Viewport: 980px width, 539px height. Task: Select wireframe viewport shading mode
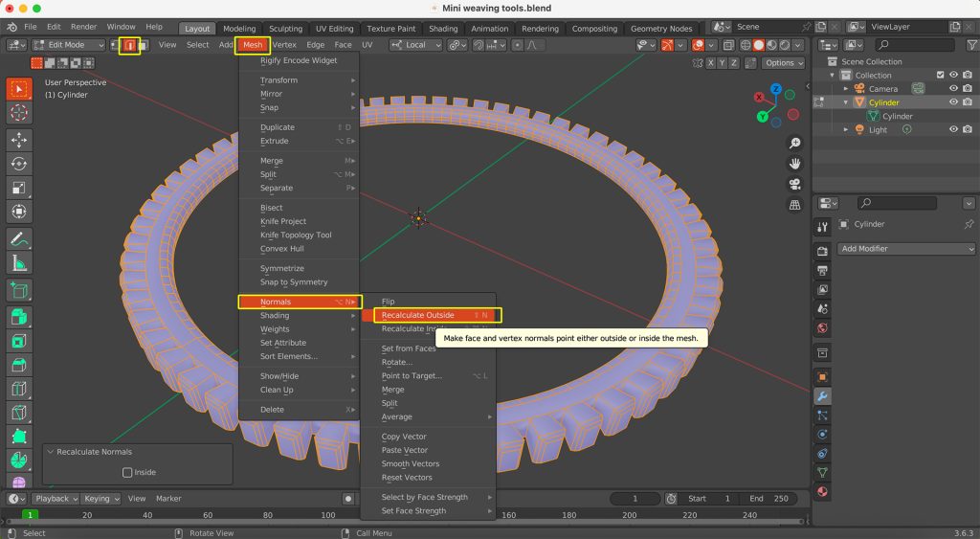coord(746,45)
